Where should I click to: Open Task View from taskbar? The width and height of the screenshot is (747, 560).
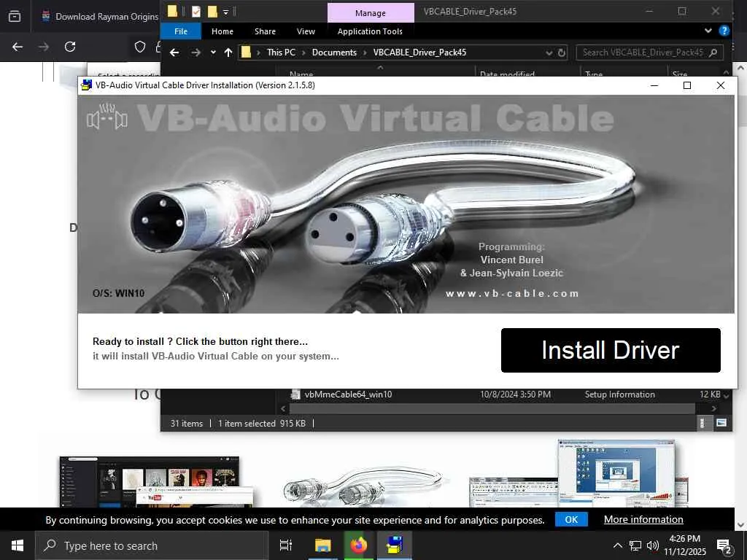tap(286, 545)
